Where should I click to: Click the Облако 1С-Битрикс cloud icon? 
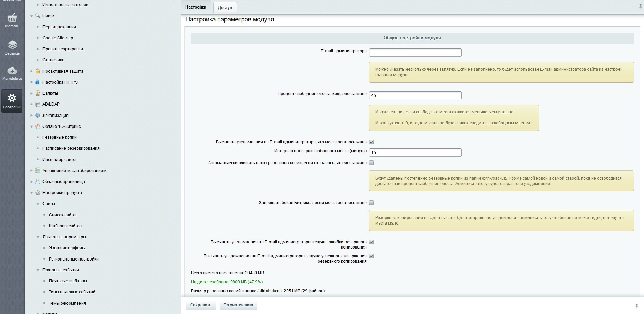38,126
